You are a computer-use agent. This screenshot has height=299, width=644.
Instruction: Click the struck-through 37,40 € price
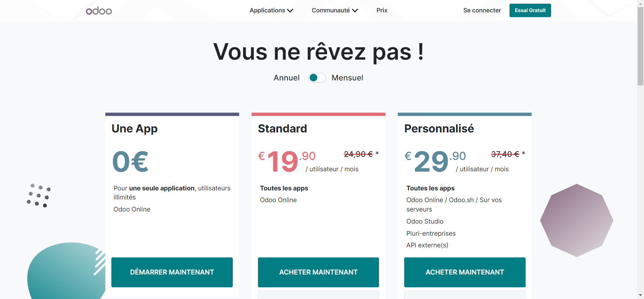tap(505, 154)
